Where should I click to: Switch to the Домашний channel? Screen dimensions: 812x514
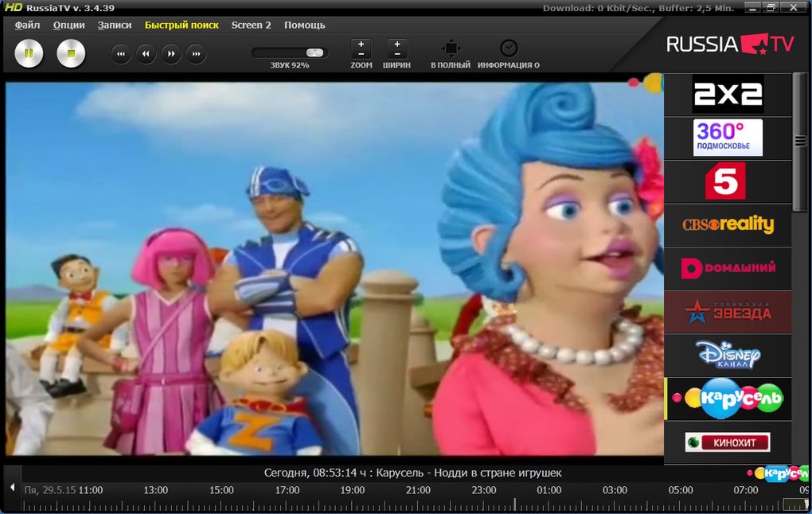pos(728,268)
